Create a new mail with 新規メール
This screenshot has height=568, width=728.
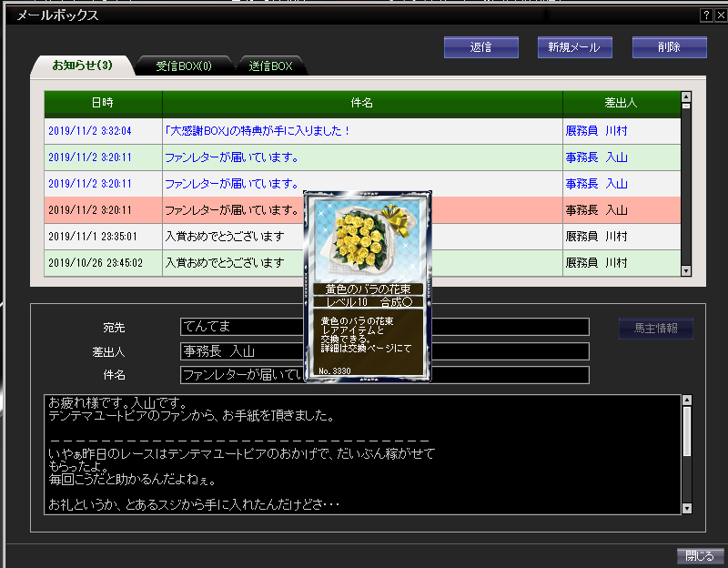[x=574, y=47]
